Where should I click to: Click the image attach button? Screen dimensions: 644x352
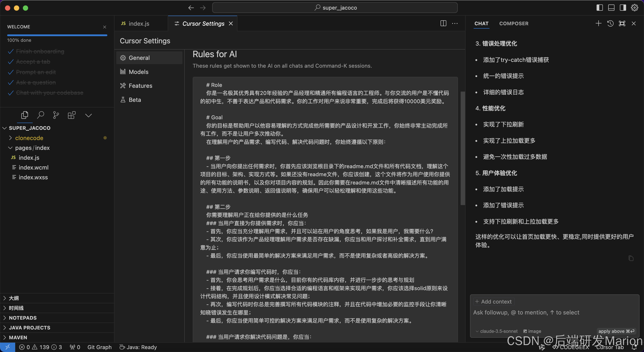pos(532,331)
